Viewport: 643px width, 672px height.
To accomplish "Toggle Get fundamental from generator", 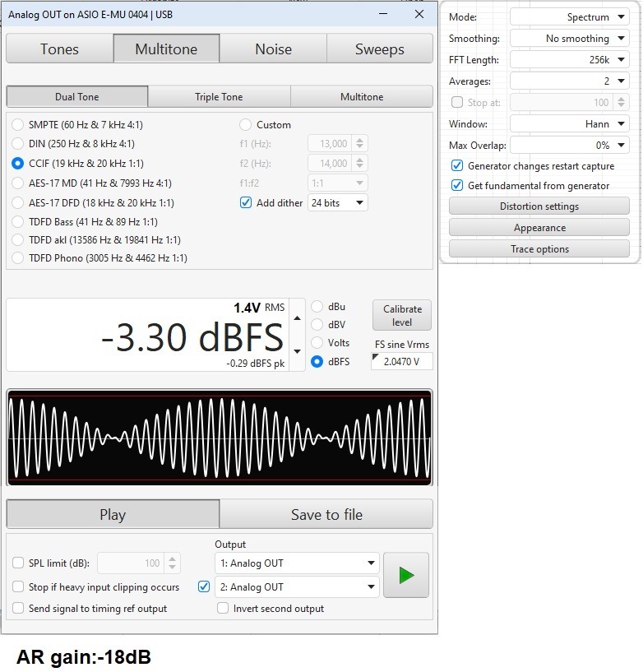I will coord(457,186).
